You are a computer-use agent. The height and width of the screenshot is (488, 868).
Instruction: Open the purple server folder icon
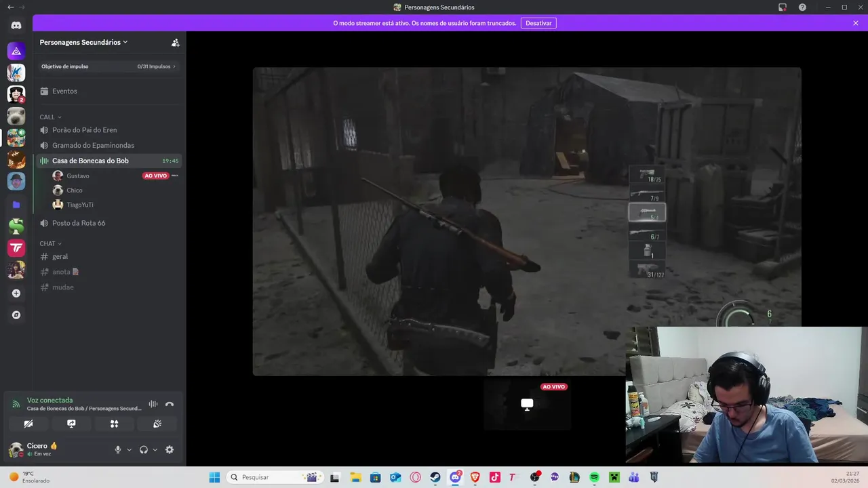click(16, 204)
